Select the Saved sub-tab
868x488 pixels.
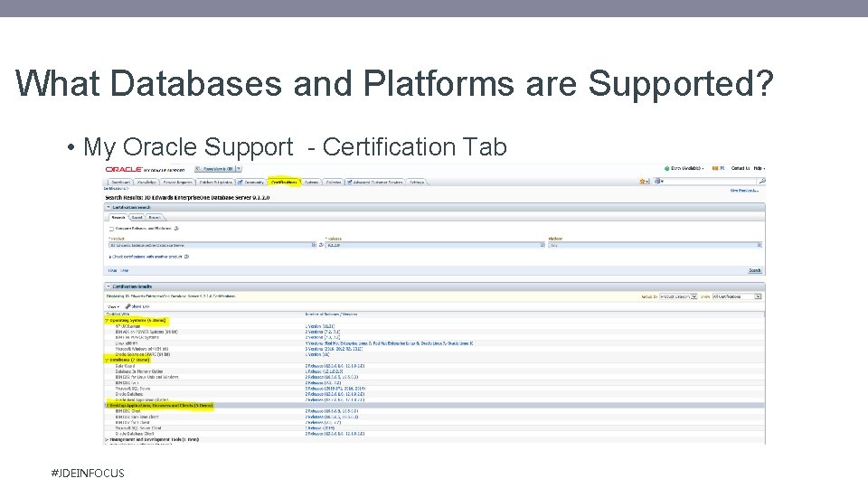pos(137,218)
